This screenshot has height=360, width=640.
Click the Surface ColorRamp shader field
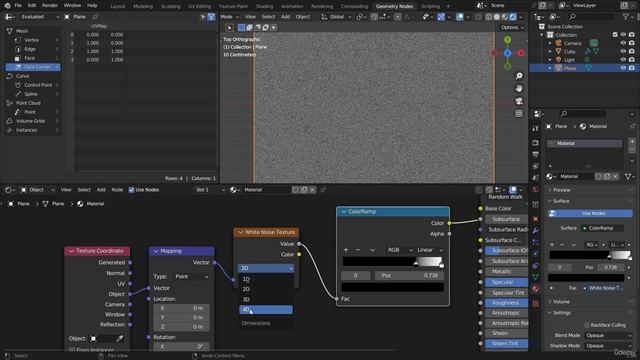(x=602, y=228)
